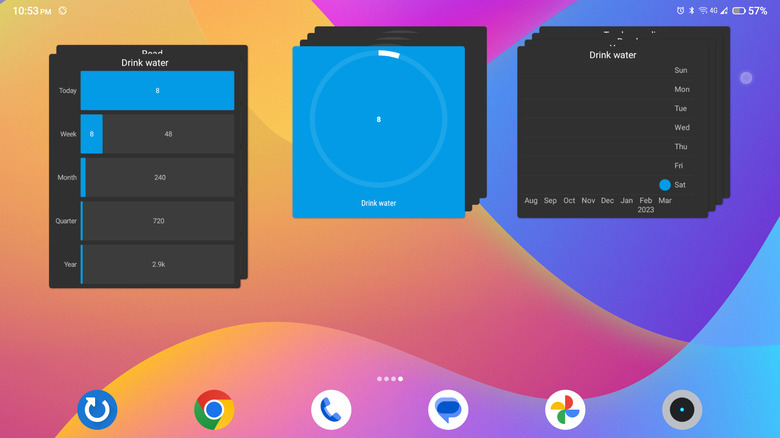Image resolution: width=780 pixels, height=438 pixels.
Task: Tap the Aug month label
Action: coord(531,201)
